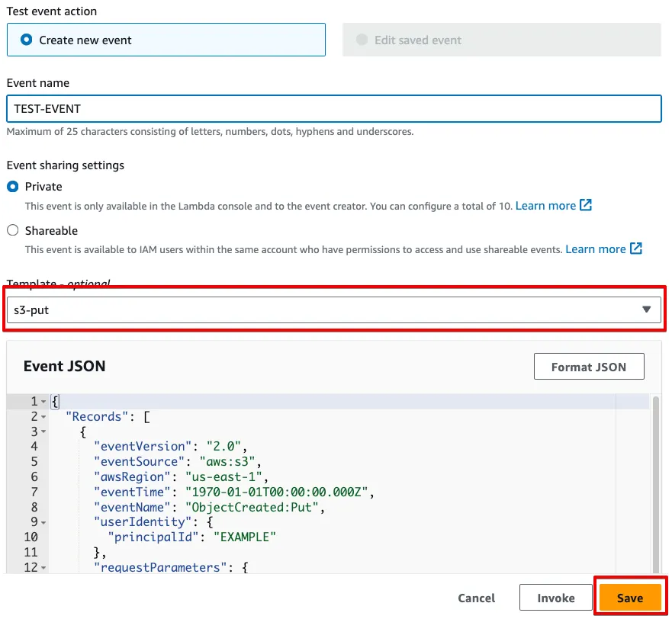
Task: Click the "Records" key in JSON
Action: coord(97,417)
